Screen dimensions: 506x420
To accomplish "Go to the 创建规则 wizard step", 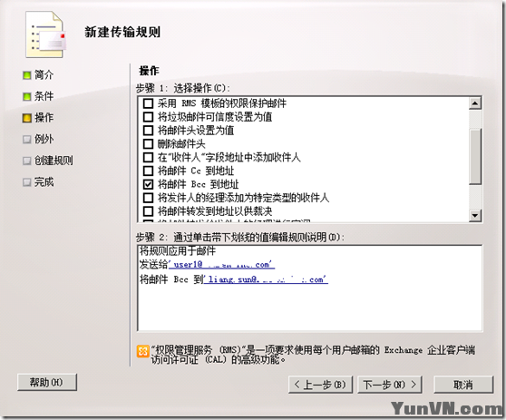I will pos(54,161).
